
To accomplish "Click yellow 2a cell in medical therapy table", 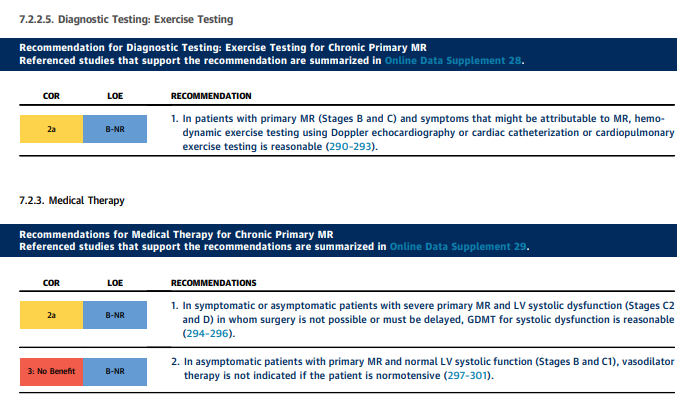I will [x=52, y=315].
